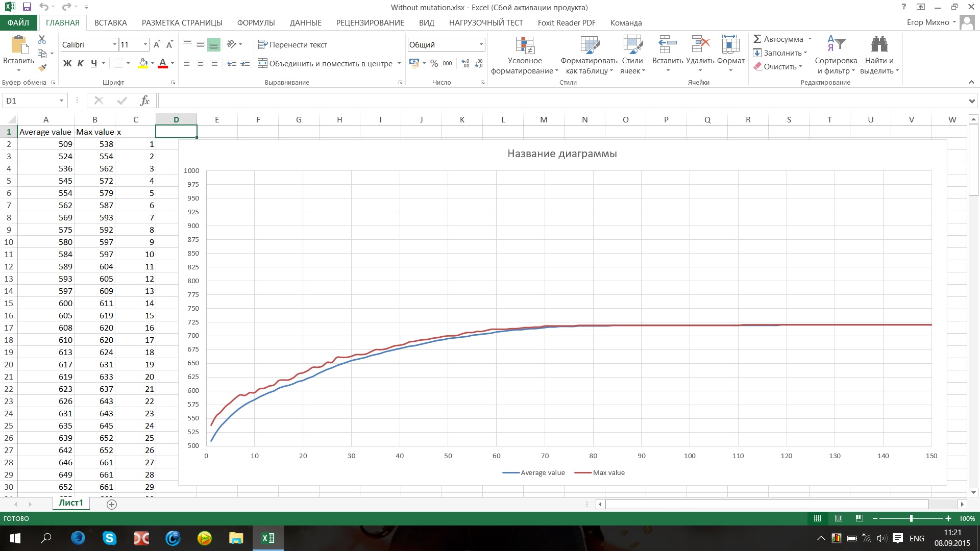The width and height of the screenshot is (980, 551).
Task: Click the AutoSum sigma icon
Action: point(757,39)
